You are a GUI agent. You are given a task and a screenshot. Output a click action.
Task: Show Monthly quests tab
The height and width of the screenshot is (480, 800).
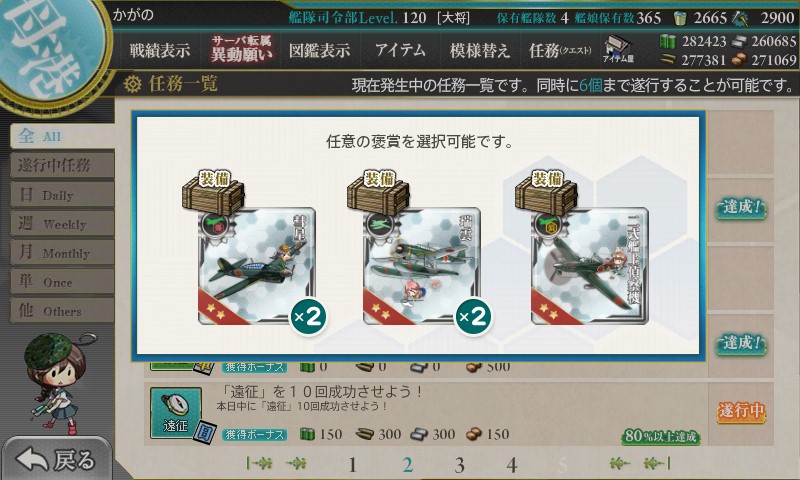click(62, 252)
